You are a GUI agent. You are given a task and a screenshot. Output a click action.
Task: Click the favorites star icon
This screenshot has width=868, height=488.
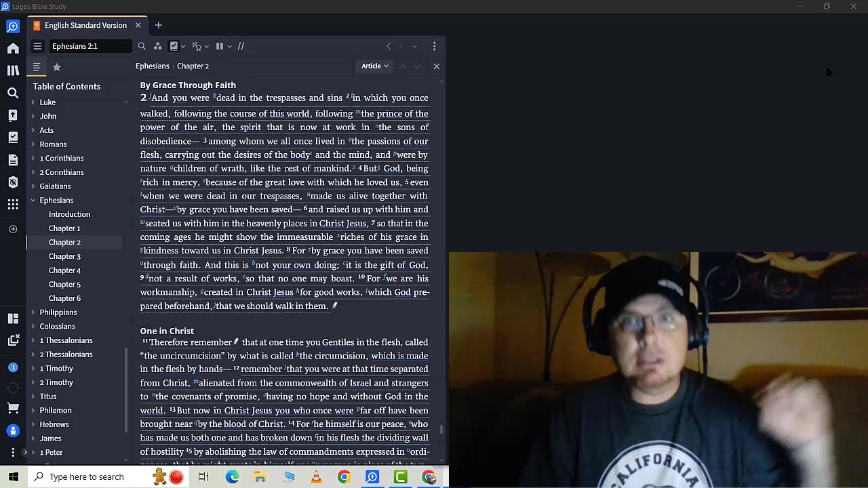click(57, 67)
